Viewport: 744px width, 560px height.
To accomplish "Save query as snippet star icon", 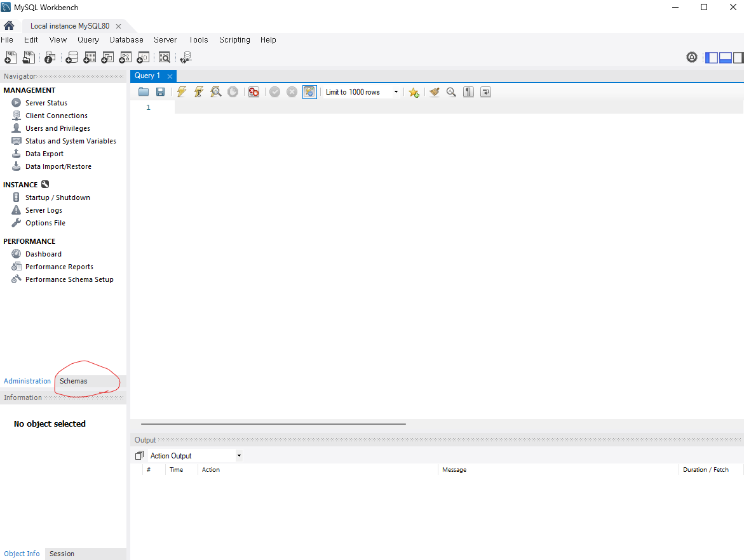I will (414, 93).
